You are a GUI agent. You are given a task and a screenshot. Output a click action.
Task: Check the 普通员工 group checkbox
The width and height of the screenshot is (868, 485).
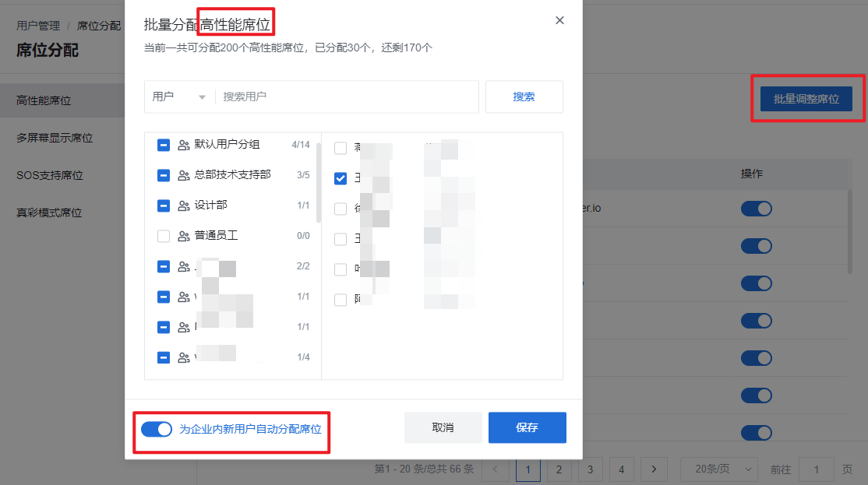[164, 236]
